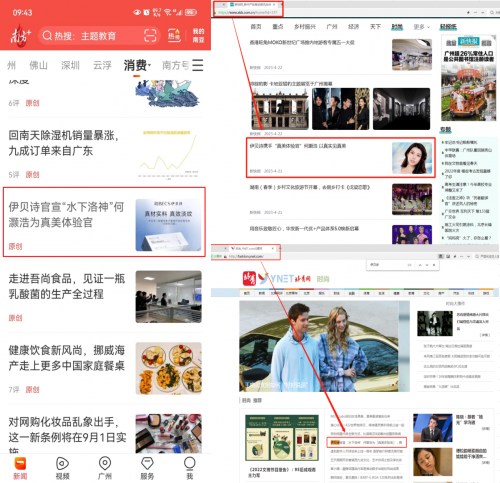Image resolution: width=500 pixels, height=483 pixels.
Task: Switch to the 佛山 channel tab
Action: click(x=39, y=65)
